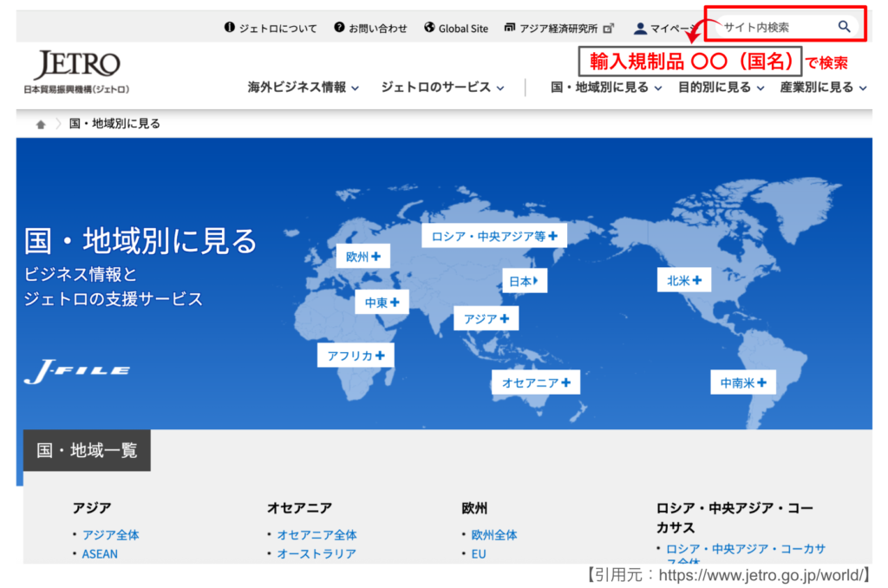Expand 目的別に見る menu
The image size is (888, 588).
(x=721, y=88)
